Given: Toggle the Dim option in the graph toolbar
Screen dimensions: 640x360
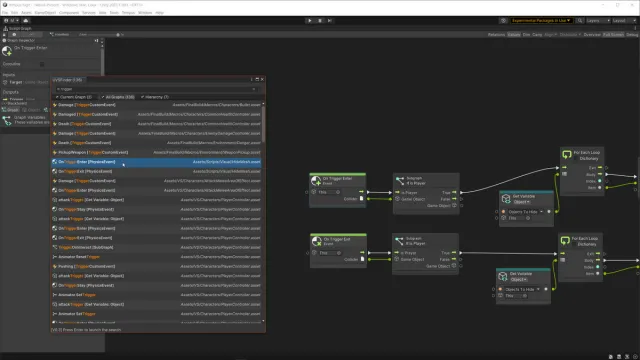Looking at the screenshot, I should (526, 35).
